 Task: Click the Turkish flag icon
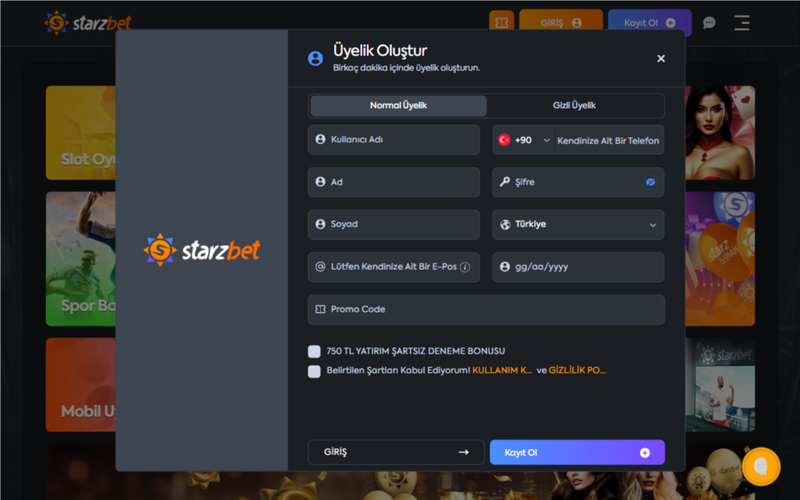504,140
